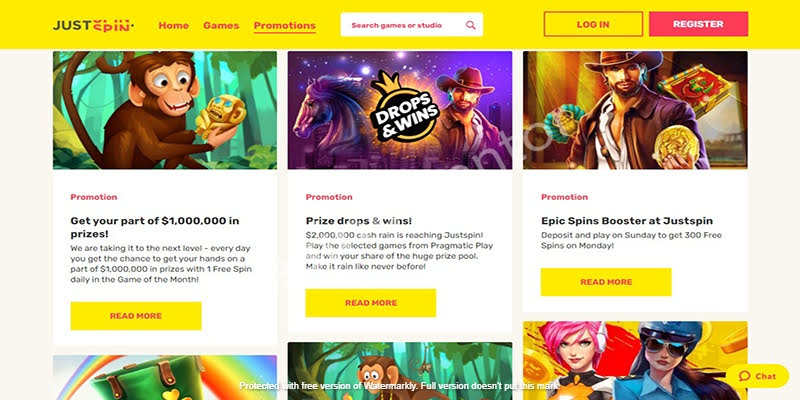The width and height of the screenshot is (800, 400).
Task: Select the Promotions tab
Action: tap(285, 26)
